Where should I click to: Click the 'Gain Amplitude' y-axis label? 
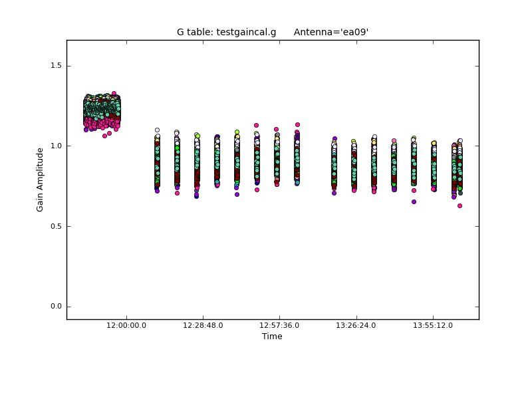tap(41, 180)
